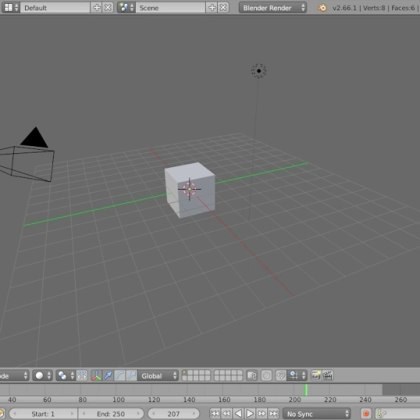
Task: Jump to the first frame
Action: tap(215, 414)
